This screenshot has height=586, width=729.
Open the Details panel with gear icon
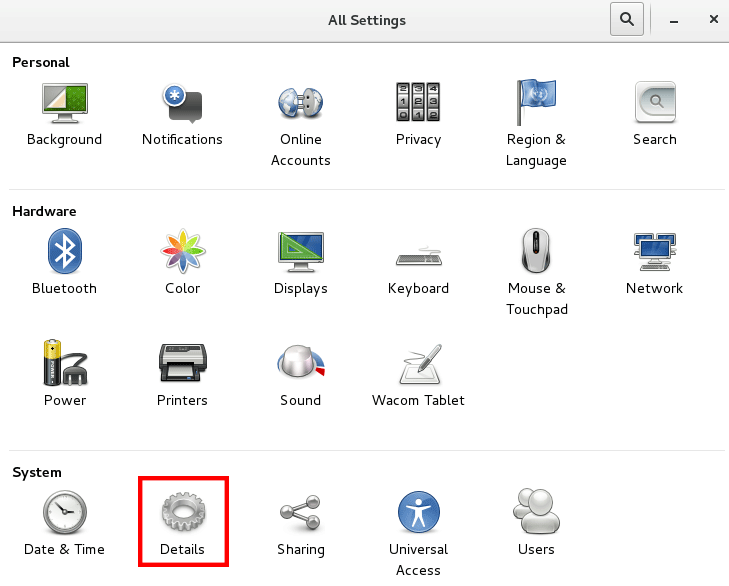pyautogui.click(x=183, y=523)
